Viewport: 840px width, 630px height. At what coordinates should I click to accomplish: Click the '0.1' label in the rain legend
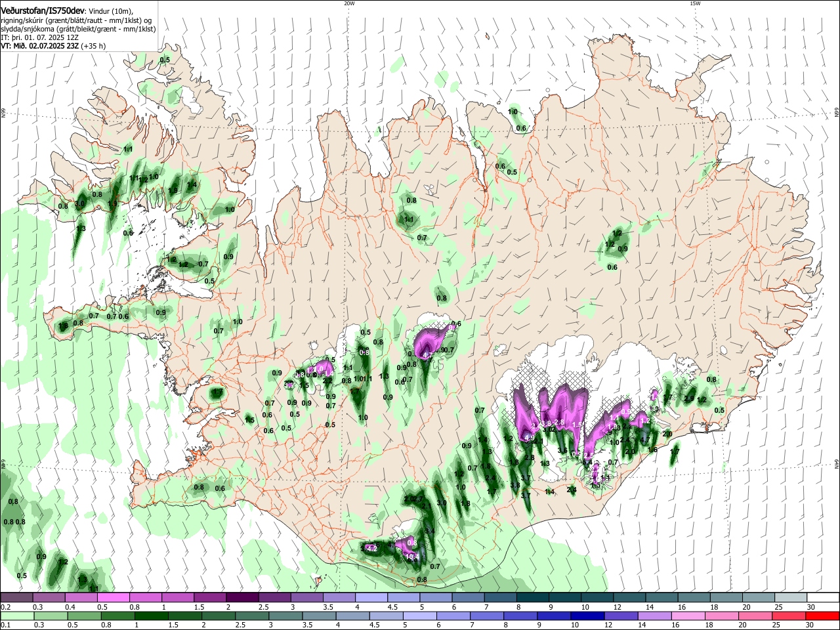5,625
